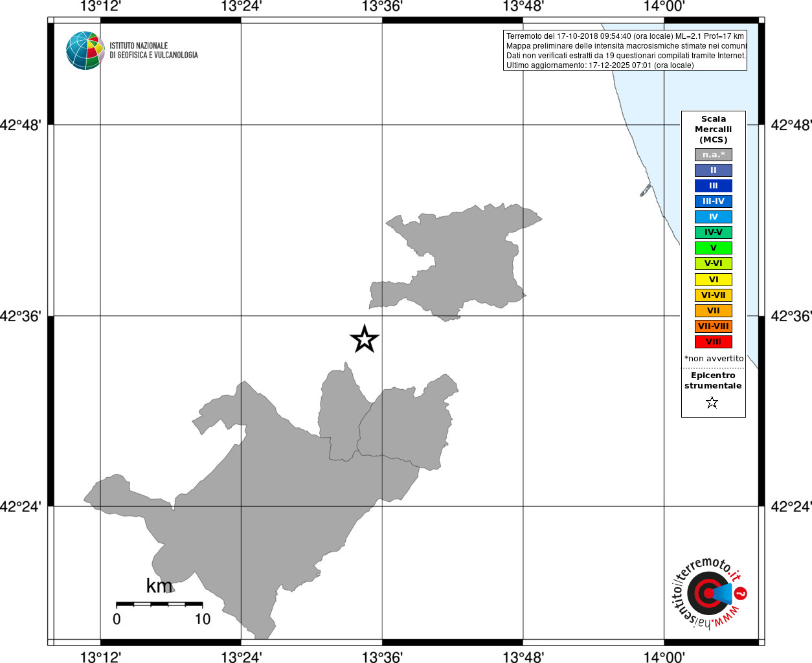
Task: Click the 'Terremoto del 17-10-2018' header line
Action: click(625, 36)
